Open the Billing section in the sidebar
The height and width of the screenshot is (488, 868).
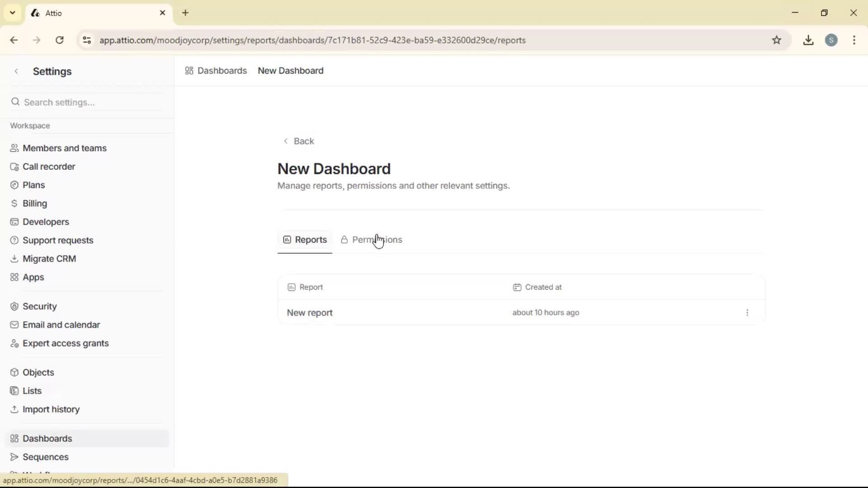point(34,203)
